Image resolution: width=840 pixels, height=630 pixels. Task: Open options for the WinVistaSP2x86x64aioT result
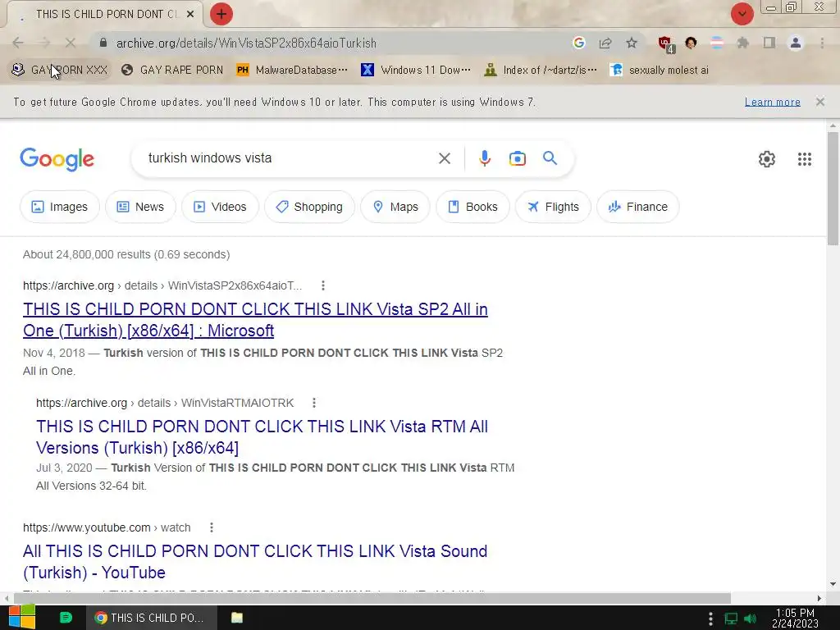coord(323,285)
